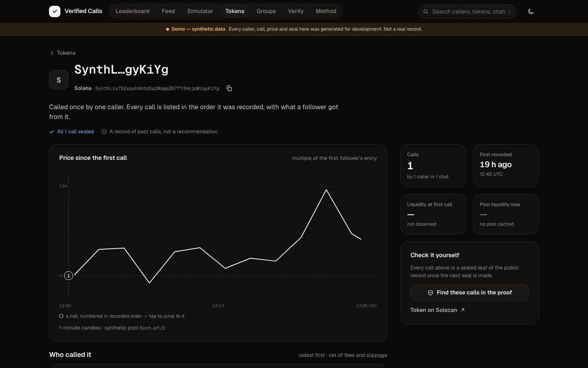
Task: Open the Leaderboard tab
Action: [132, 11]
